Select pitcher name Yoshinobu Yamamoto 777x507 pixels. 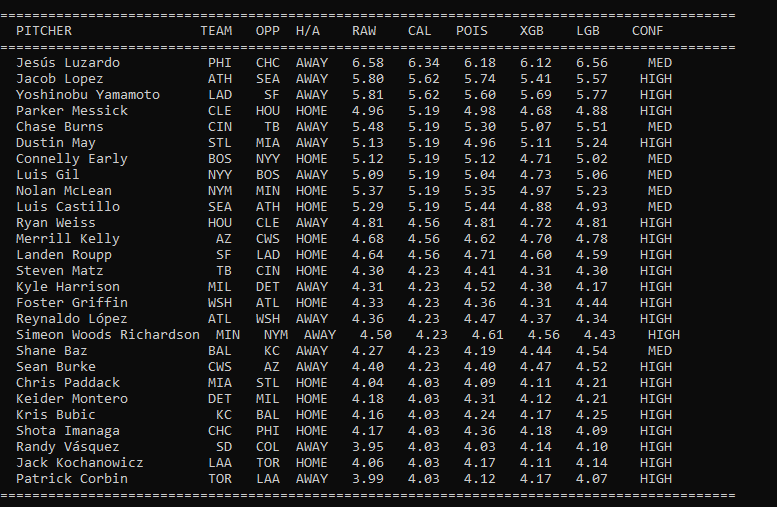tap(88, 95)
